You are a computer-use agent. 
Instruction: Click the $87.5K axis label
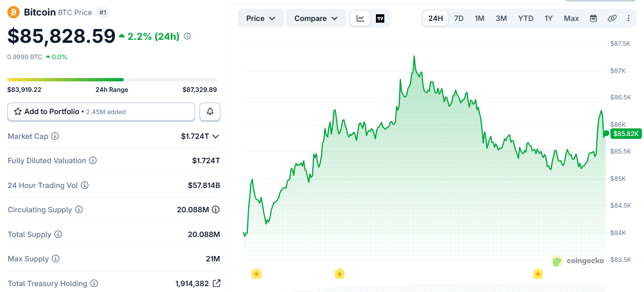click(620, 44)
